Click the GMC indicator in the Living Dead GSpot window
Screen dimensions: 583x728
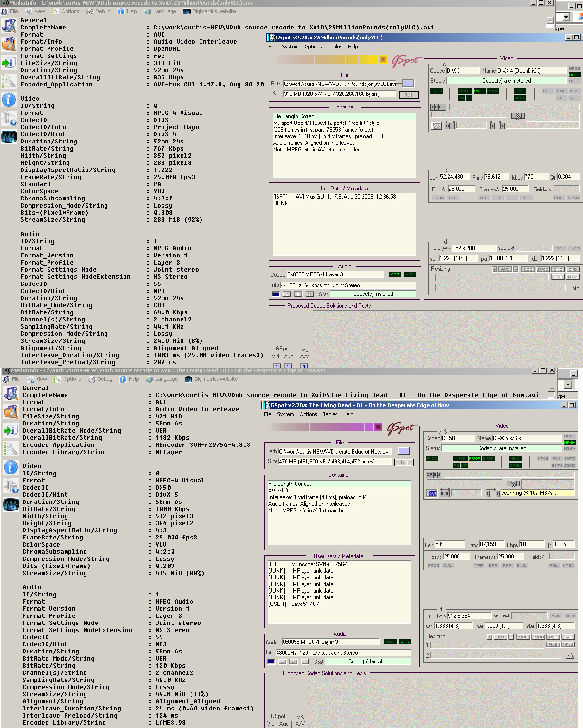[x=516, y=458]
